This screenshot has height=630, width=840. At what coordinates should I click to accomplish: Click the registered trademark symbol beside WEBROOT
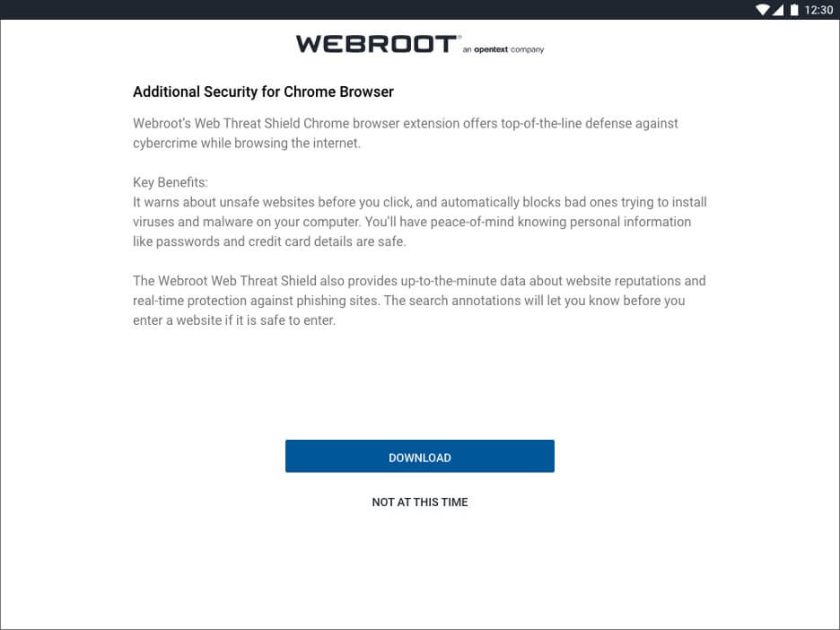pyautogui.click(x=459, y=37)
